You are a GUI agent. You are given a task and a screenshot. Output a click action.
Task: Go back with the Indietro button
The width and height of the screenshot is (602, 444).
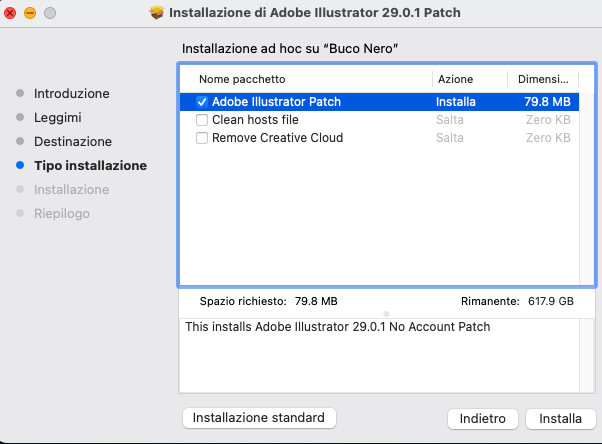[482, 418]
